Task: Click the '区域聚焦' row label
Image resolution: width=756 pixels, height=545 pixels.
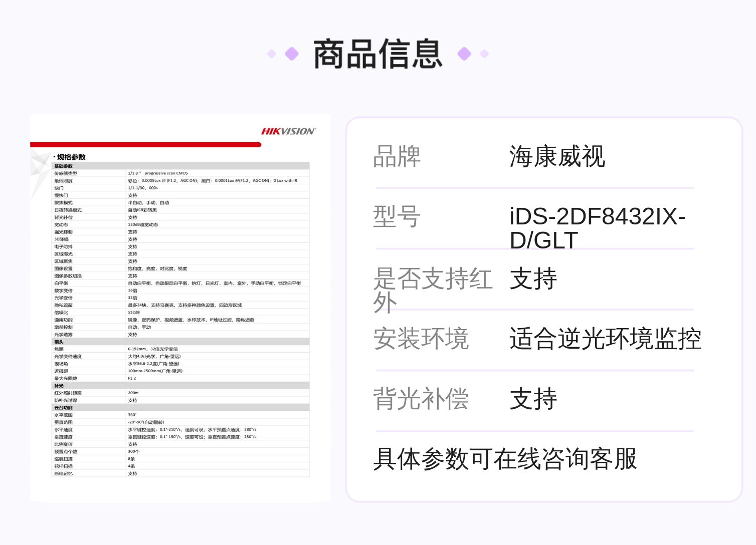Action: (x=64, y=261)
